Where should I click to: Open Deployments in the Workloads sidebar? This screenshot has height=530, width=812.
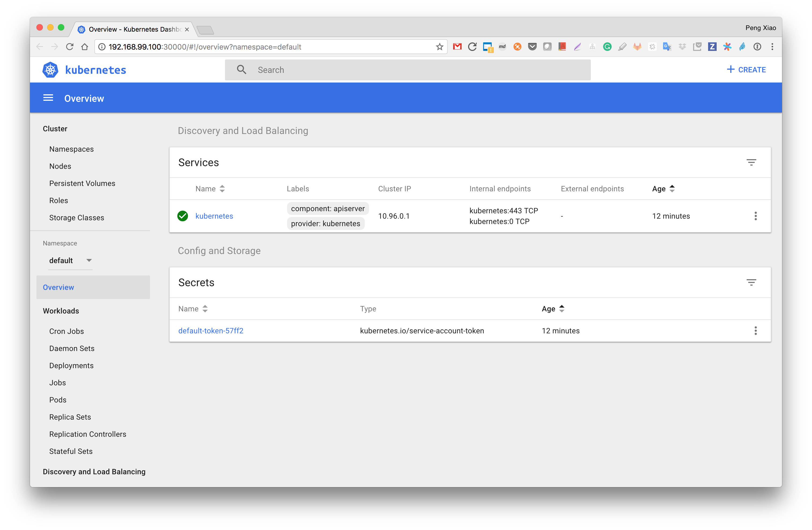pos(71,365)
